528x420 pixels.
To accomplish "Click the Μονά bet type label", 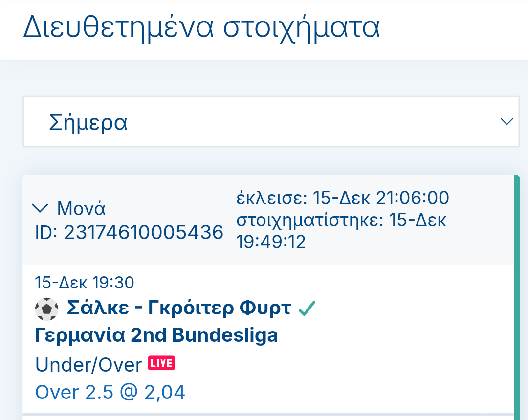I will pos(81,209).
